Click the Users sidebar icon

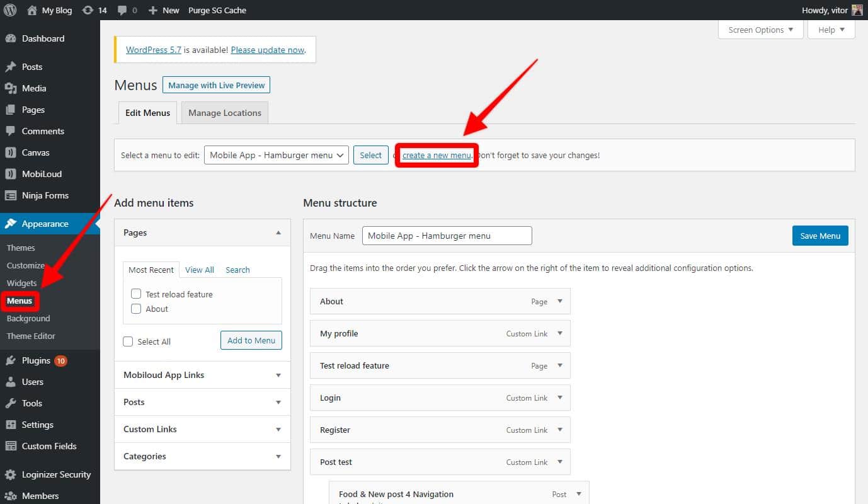pos(11,382)
